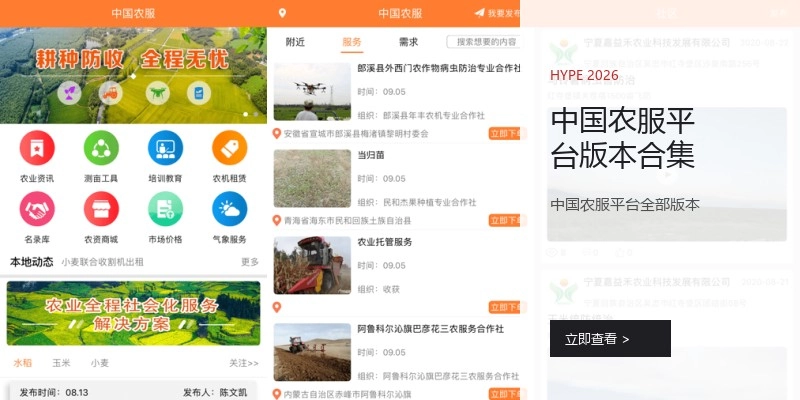The width and height of the screenshot is (800, 400).
Task: Open the 农资商城 store icon
Action: click(x=101, y=209)
